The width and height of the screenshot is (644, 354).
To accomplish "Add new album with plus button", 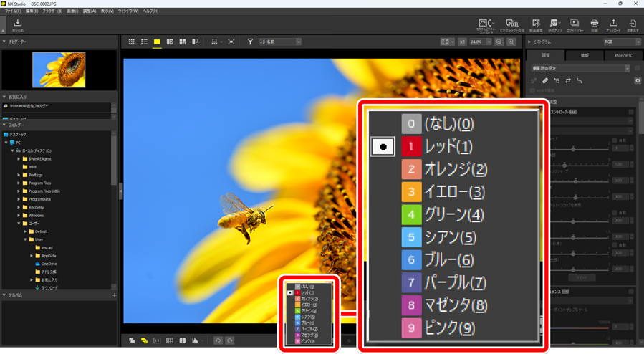I will [114, 295].
